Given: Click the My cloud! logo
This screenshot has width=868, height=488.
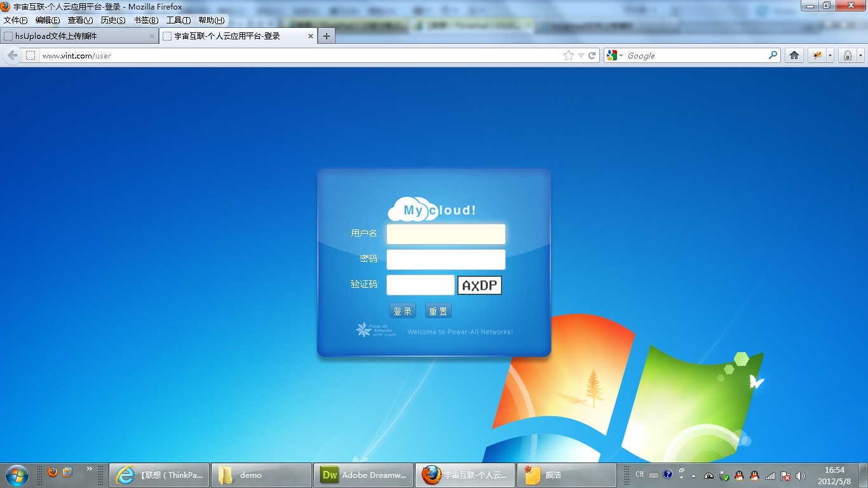Looking at the screenshot, I should 432,209.
